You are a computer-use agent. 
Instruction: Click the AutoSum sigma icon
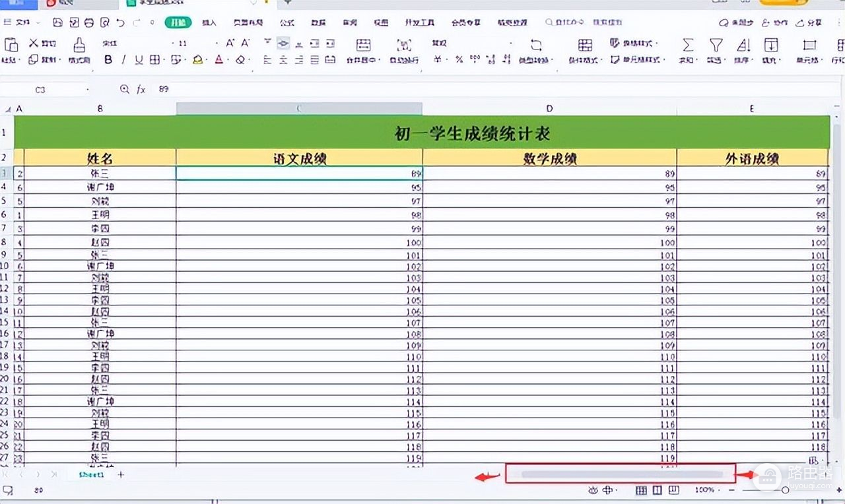[x=688, y=45]
